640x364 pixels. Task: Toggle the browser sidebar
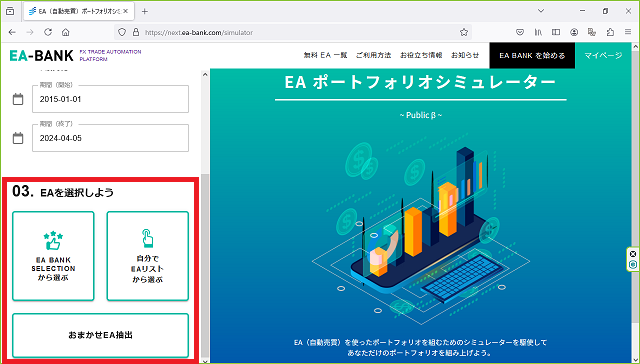point(556,32)
